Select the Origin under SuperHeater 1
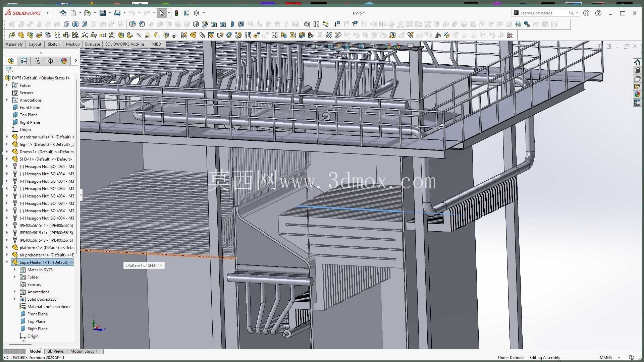 (x=33, y=336)
